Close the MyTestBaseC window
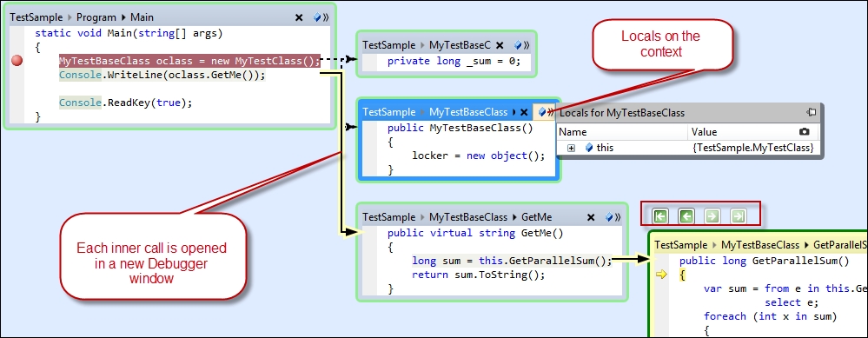 point(500,45)
